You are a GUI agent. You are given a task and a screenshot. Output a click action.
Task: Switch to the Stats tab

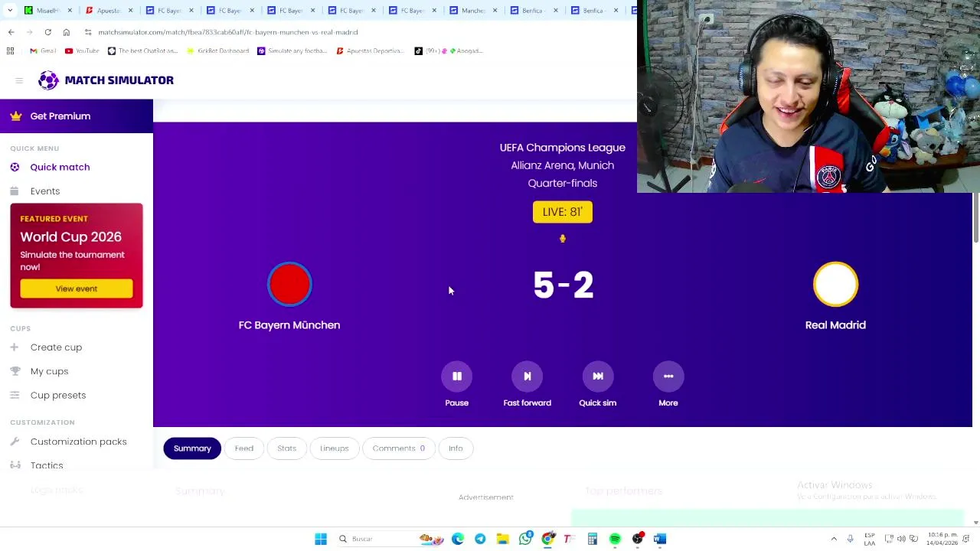point(286,448)
